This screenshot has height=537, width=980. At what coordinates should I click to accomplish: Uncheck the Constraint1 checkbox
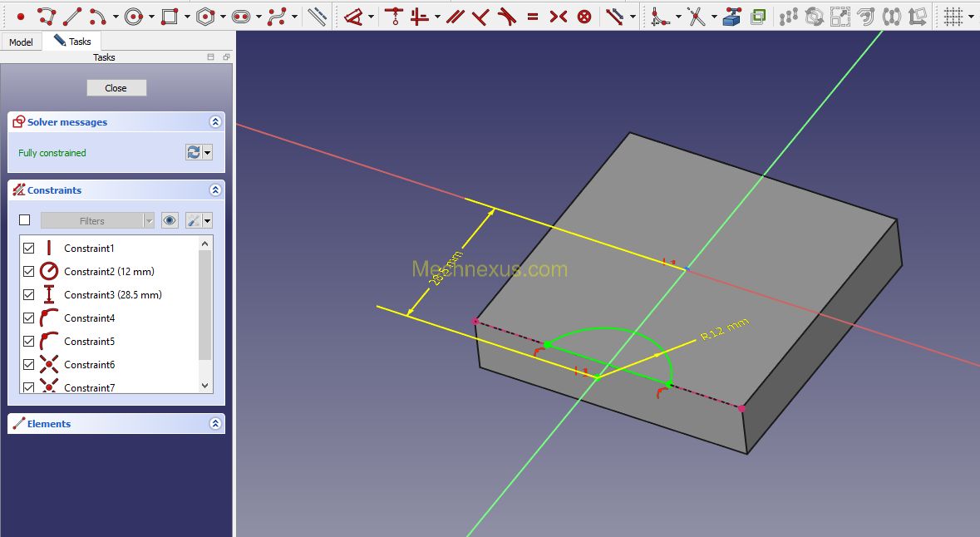click(x=29, y=249)
